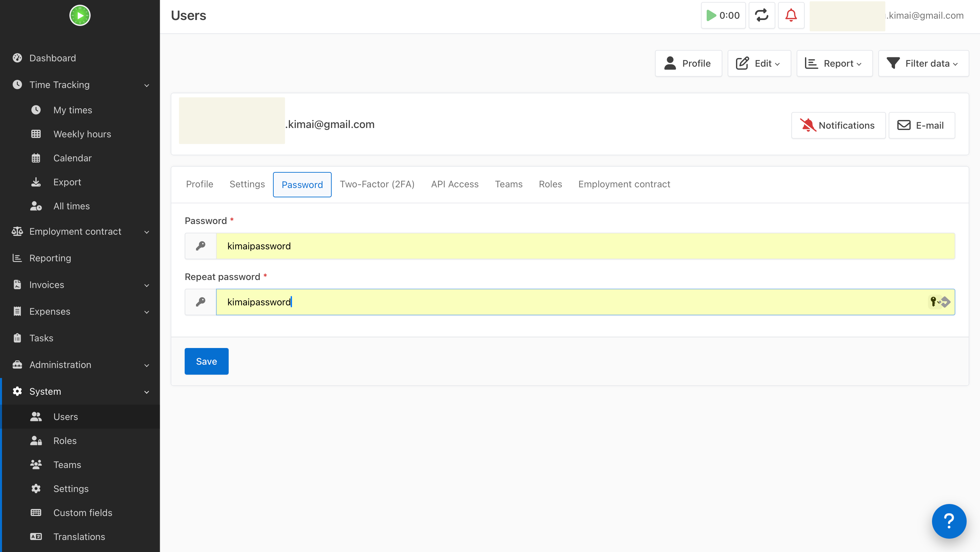Open the Teams tab
The width and height of the screenshot is (980, 552).
pyautogui.click(x=509, y=184)
